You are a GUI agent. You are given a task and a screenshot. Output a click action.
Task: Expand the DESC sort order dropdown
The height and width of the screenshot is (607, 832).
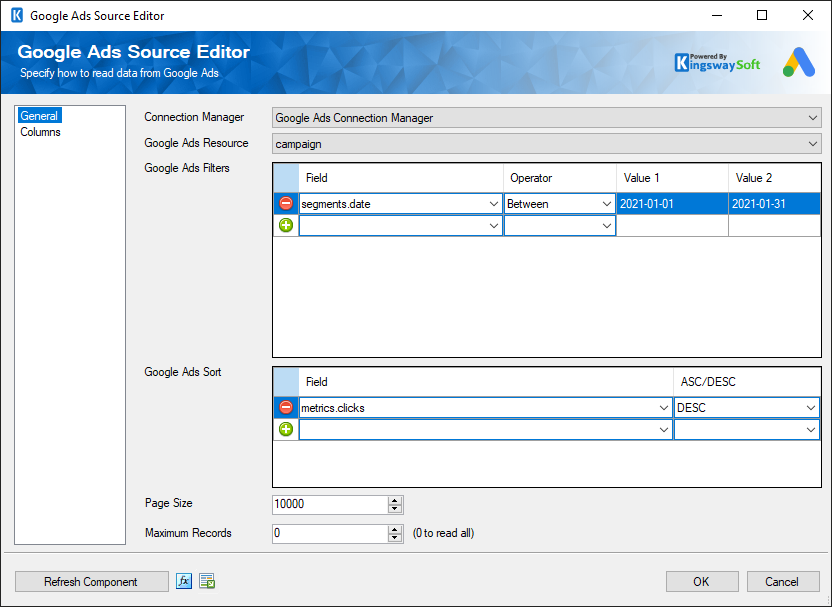[811, 407]
